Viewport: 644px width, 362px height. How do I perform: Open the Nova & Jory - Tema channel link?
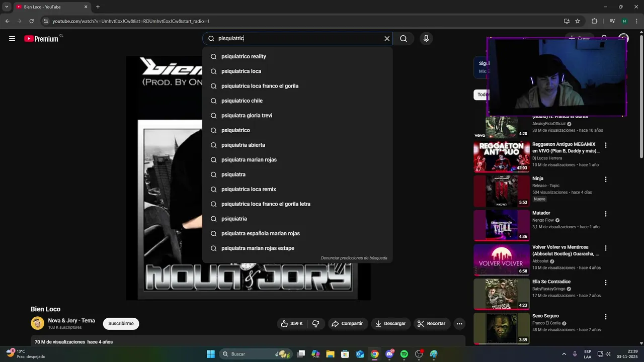[71, 320]
